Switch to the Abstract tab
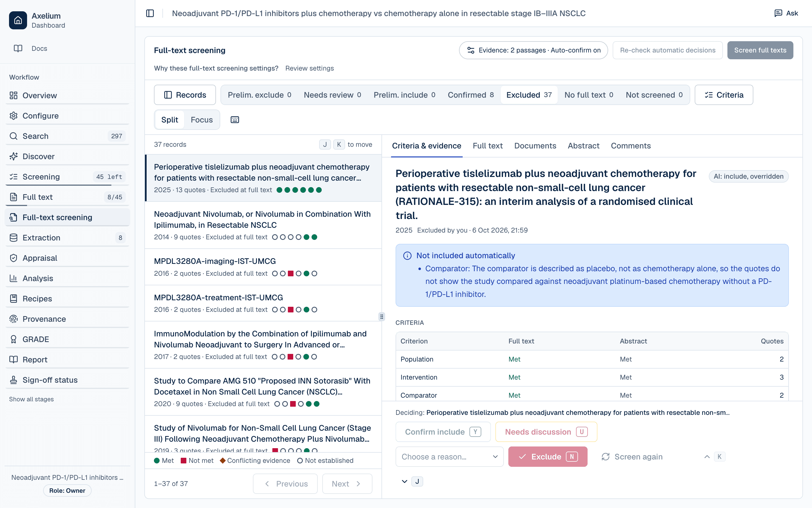 [584, 146]
